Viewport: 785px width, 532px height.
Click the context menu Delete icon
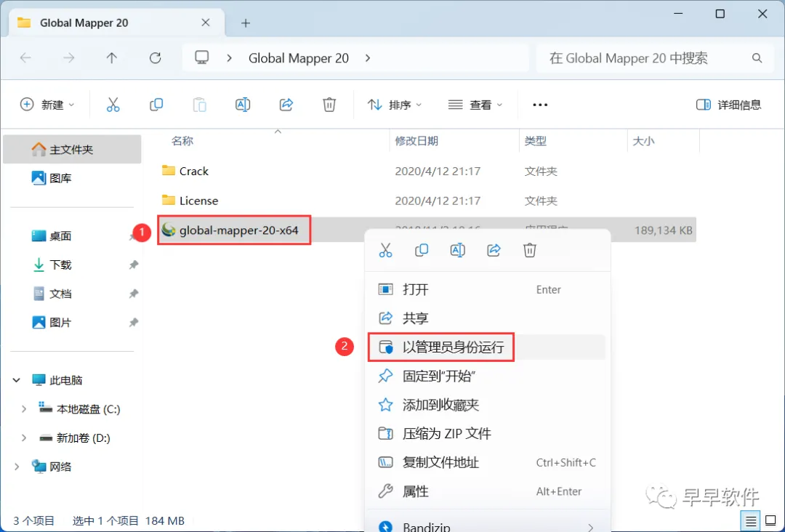[x=530, y=250]
